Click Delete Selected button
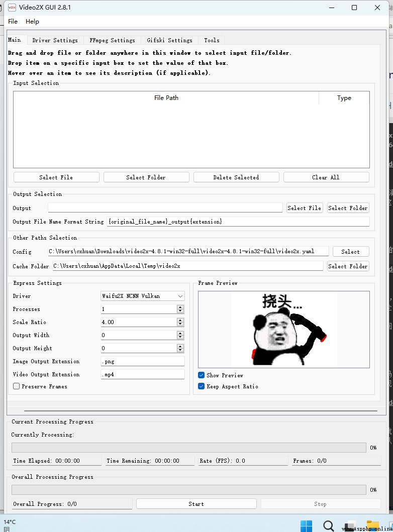Viewport: 393px width, 532px height. coord(236,177)
